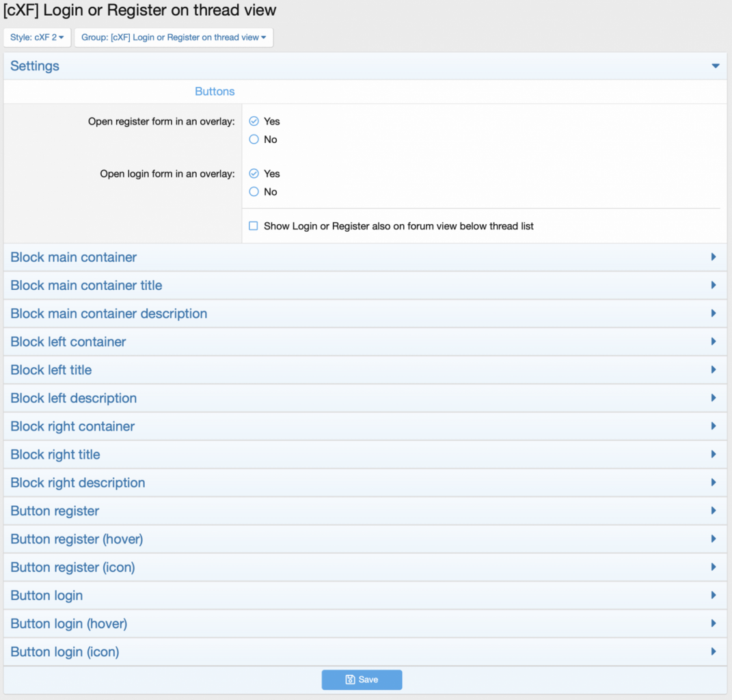
Task: Open the Block right description heading
Action: pyautogui.click(x=78, y=483)
